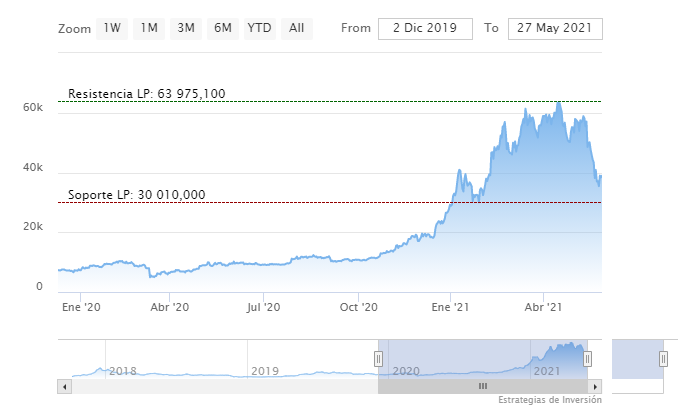Screen dimensions: 678x408
Task: Click the scrollbar left arrow
Action: click(65, 386)
